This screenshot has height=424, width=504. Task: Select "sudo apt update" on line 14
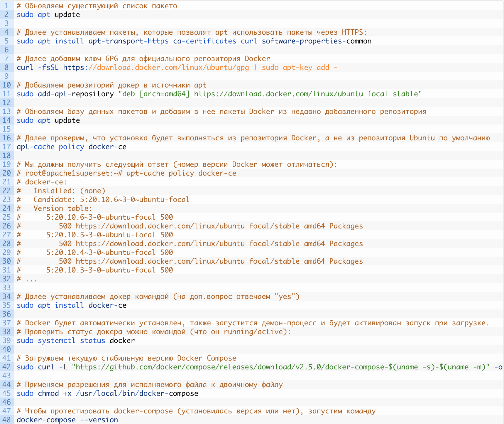pyautogui.click(x=48, y=120)
